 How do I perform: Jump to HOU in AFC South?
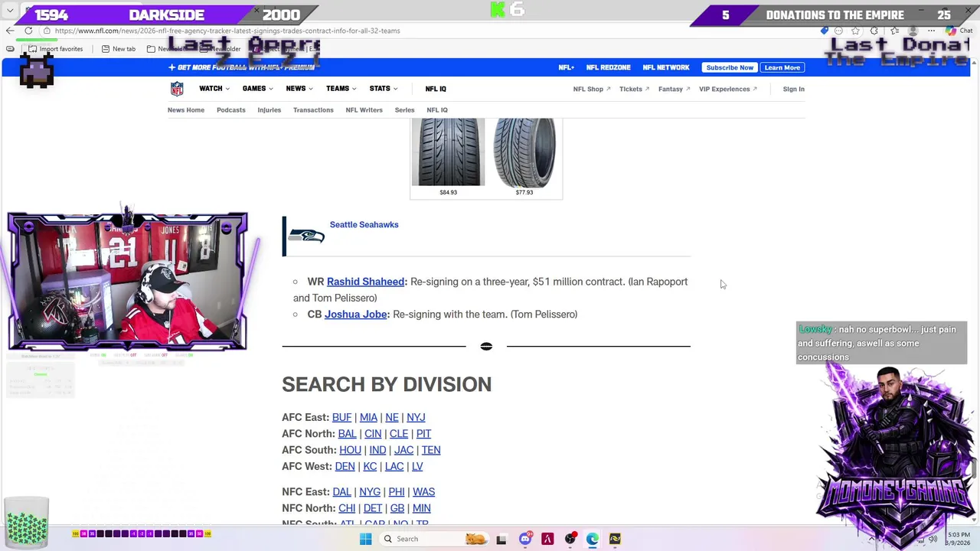pyautogui.click(x=350, y=450)
